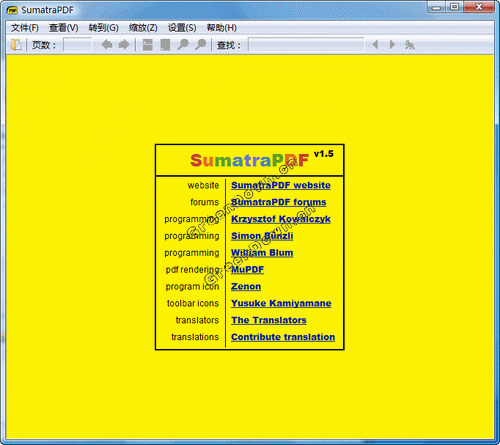Click the Zenon link

(246, 287)
